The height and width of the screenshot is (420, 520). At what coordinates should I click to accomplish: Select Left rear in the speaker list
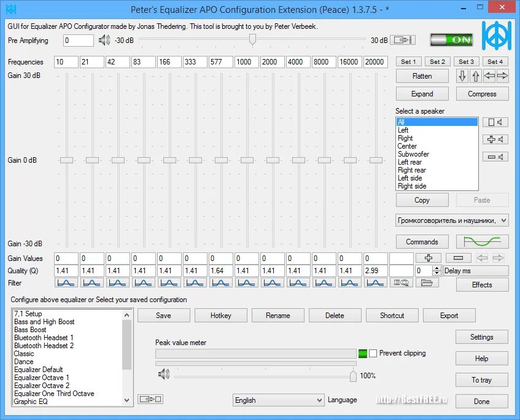[x=437, y=162]
